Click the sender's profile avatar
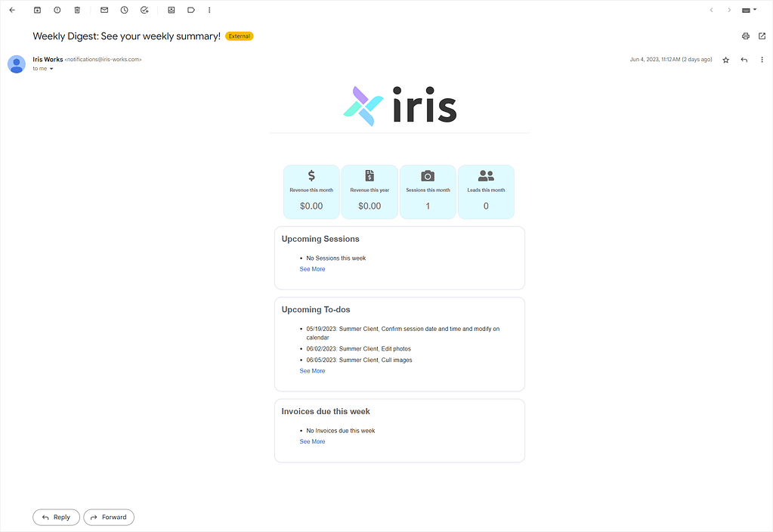Screen dimensions: 773x532 tap(17, 64)
